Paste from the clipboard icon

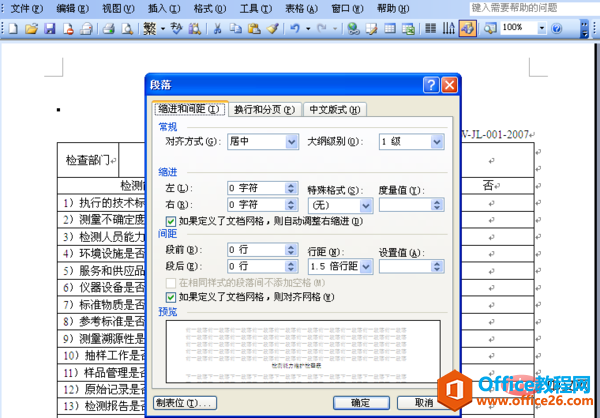(x=254, y=29)
